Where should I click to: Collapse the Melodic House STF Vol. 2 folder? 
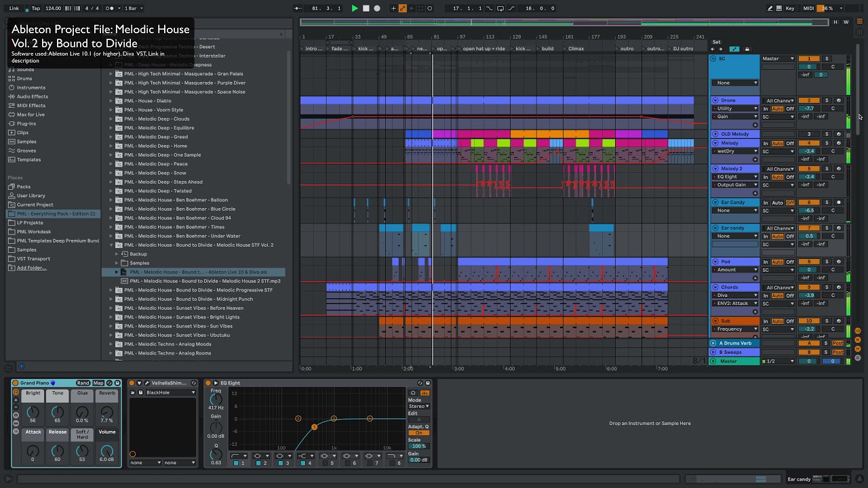tap(112, 245)
